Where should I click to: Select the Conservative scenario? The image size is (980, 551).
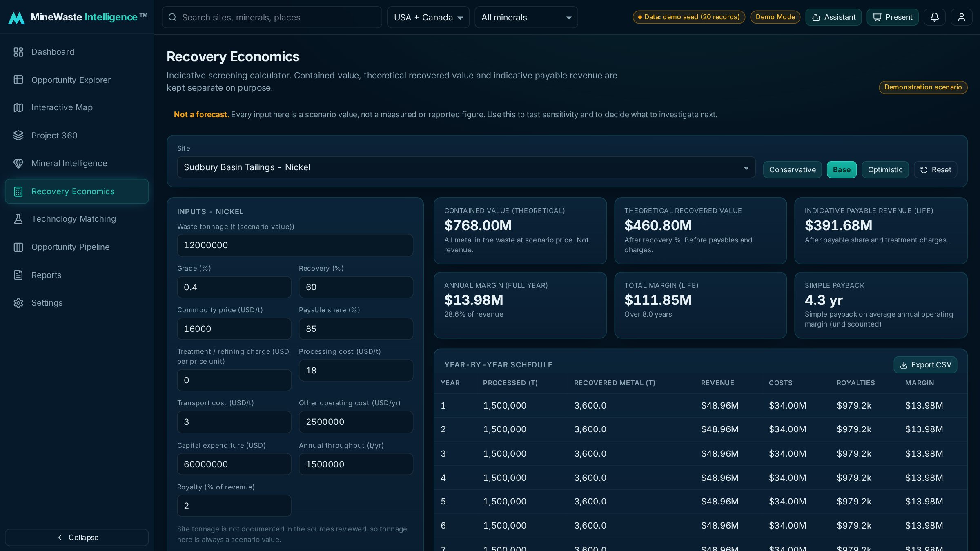pyautogui.click(x=792, y=170)
